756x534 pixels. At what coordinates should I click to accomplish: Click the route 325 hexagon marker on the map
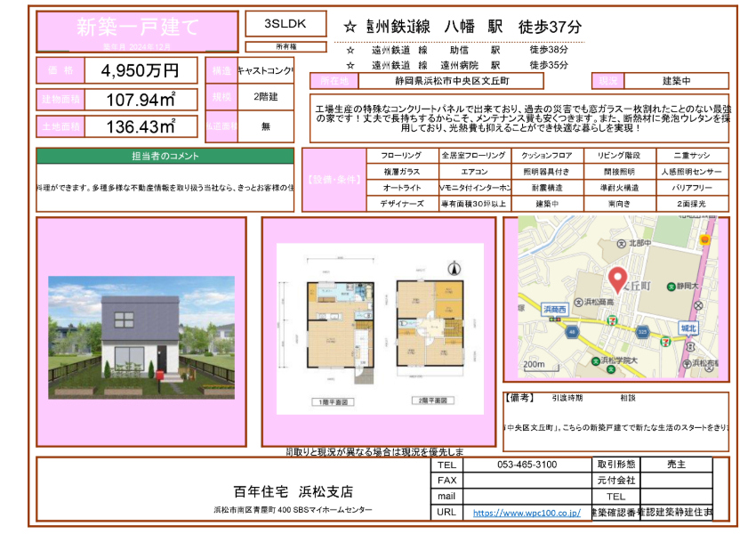642,332
